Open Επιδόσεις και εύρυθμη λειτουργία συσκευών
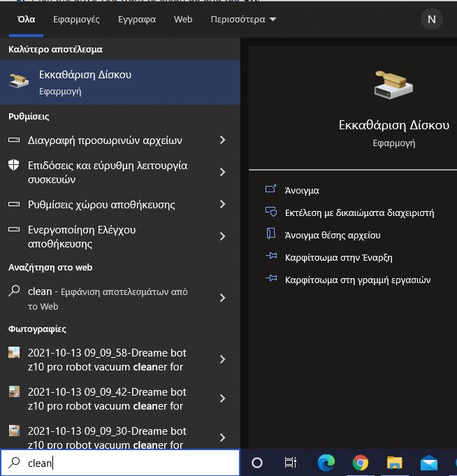Screen dimensions: 457x476 tap(108, 173)
